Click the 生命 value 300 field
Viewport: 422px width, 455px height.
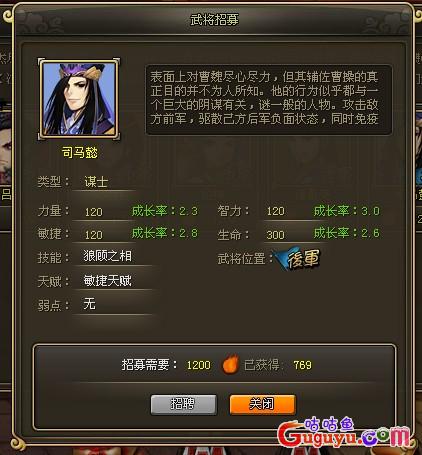[x=275, y=235]
